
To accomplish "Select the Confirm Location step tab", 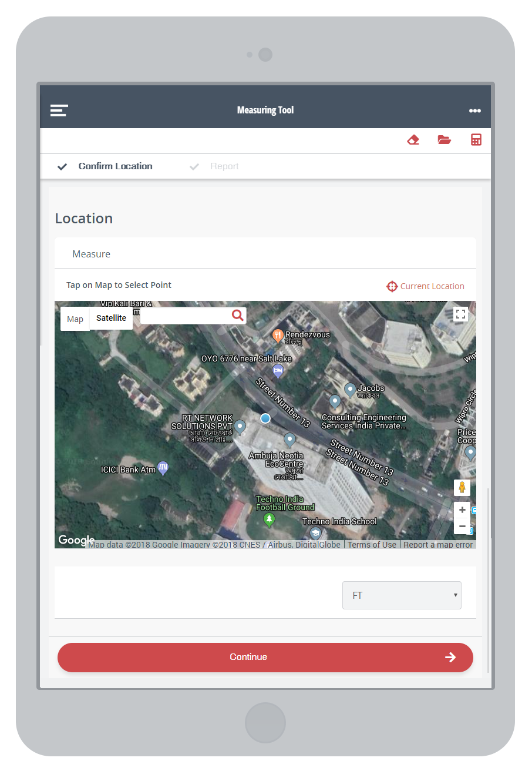I will [x=105, y=166].
